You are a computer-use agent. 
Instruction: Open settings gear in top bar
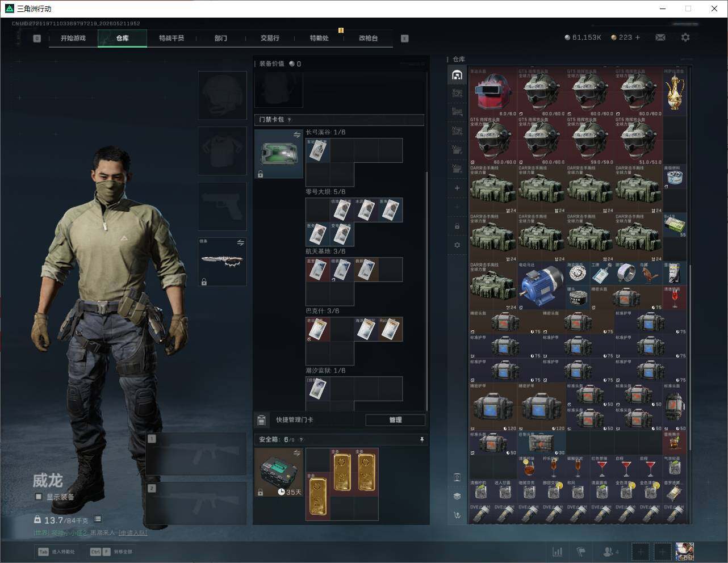685,37
